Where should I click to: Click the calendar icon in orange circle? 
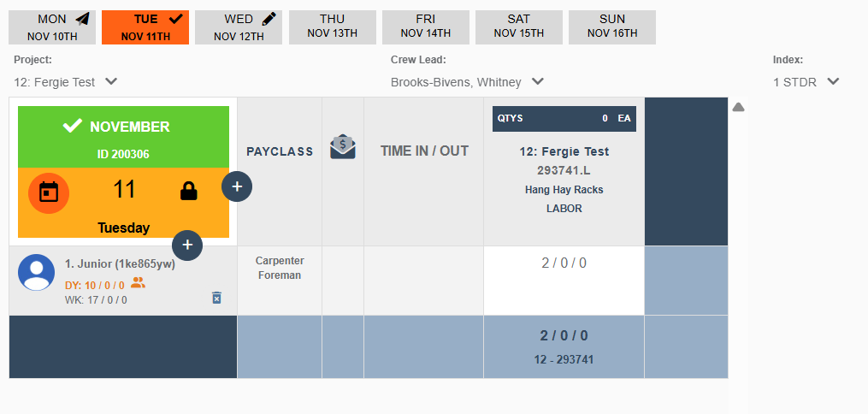(x=49, y=191)
